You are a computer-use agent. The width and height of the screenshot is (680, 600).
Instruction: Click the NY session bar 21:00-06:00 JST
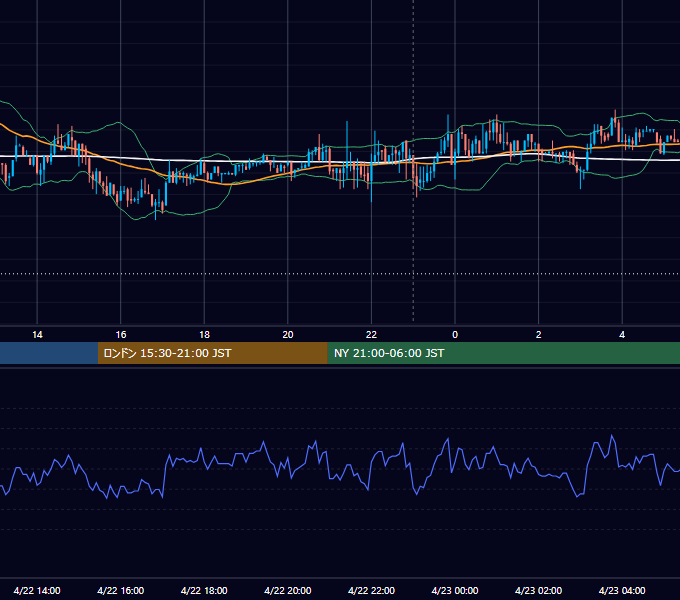point(503,353)
